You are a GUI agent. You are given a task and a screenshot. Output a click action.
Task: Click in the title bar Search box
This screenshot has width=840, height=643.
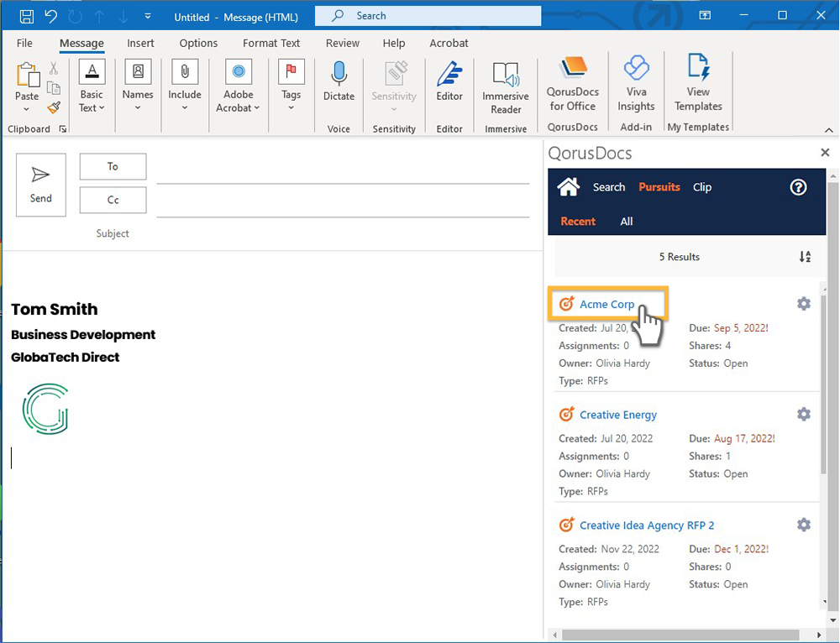tap(428, 16)
